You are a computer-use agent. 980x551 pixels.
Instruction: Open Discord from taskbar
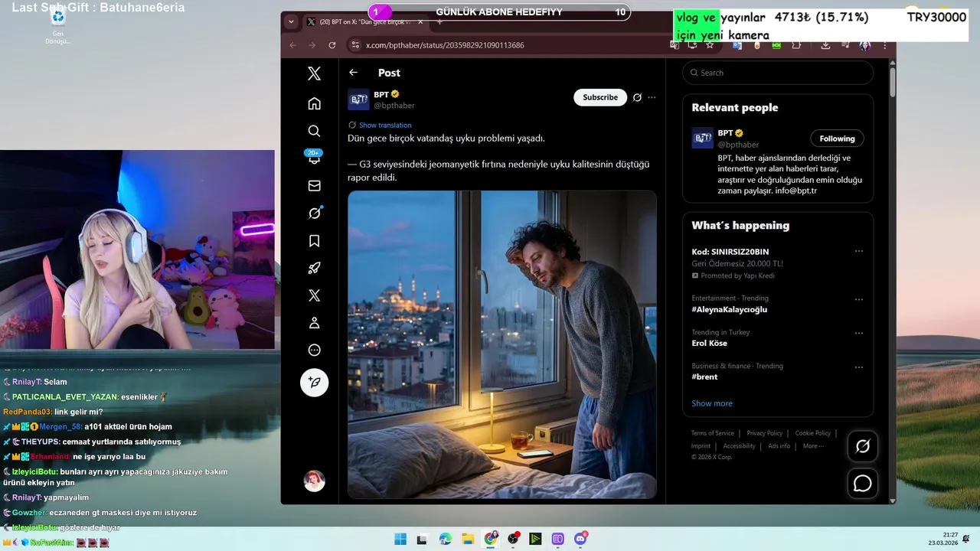pos(580,539)
